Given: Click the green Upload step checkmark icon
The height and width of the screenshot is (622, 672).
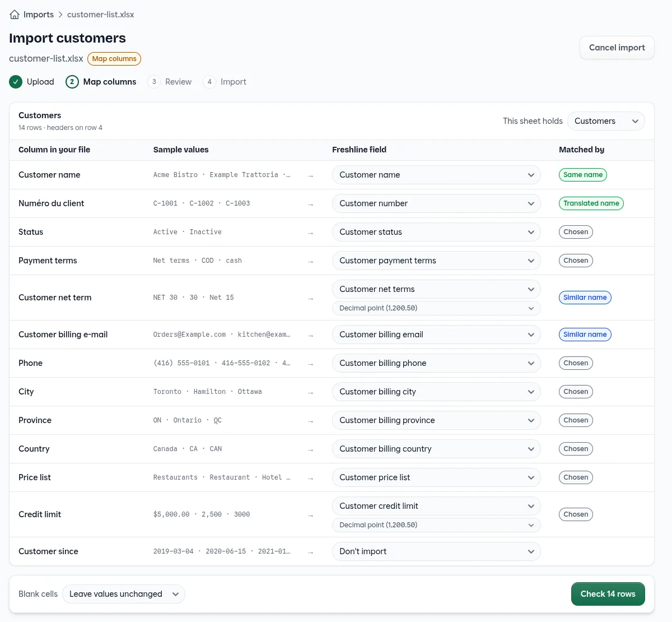Looking at the screenshot, I should [16, 82].
